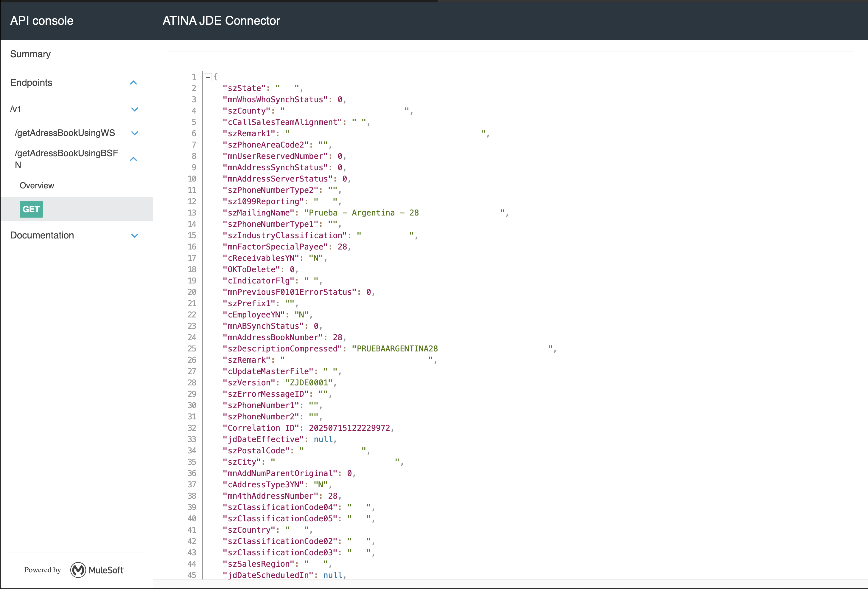This screenshot has width=868, height=589.
Task: Click the Endpoints section label
Action: click(x=31, y=83)
